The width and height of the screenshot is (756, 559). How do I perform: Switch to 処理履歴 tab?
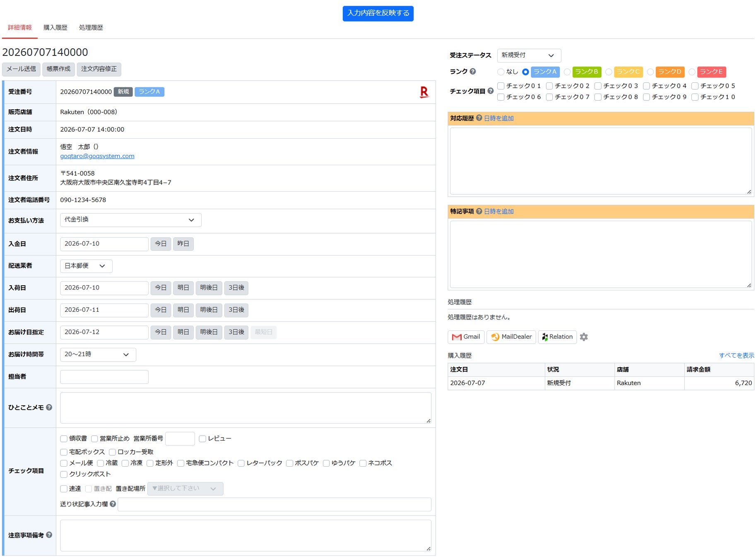(x=91, y=28)
